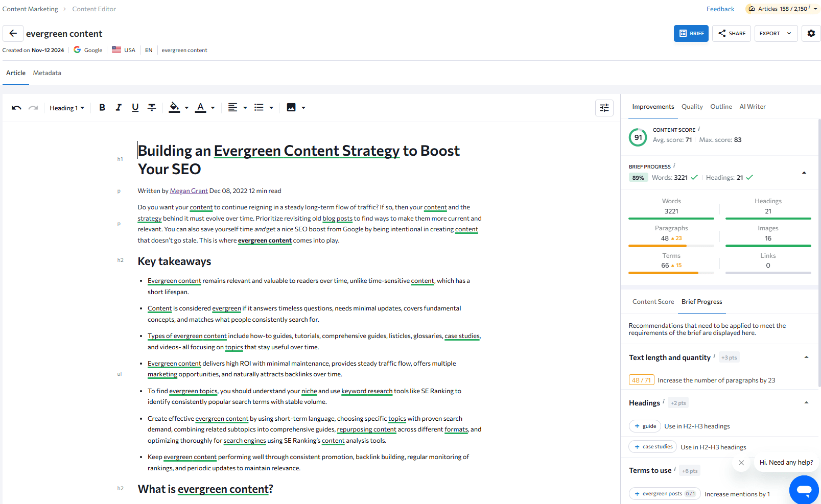The height and width of the screenshot is (504, 821).
Task: Open the Articles quota dropdown arrow
Action: [x=815, y=9]
